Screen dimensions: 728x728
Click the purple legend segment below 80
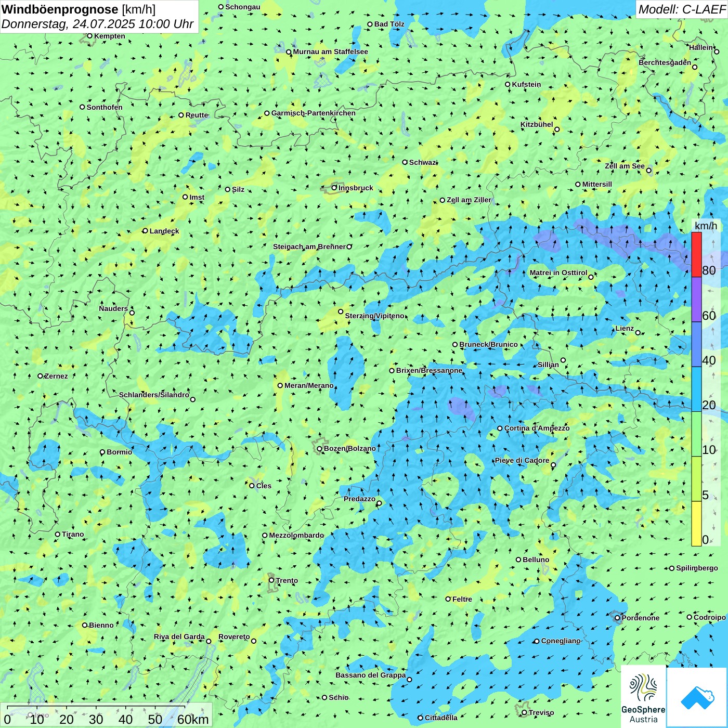click(696, 300)
